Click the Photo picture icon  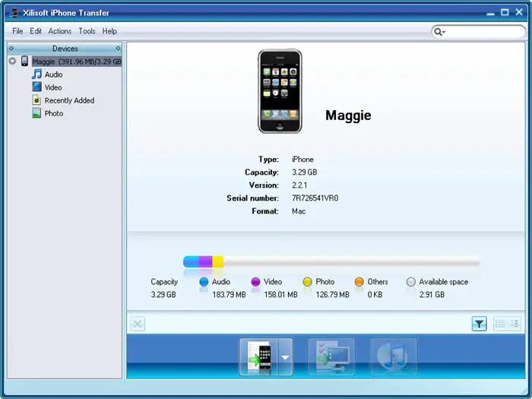pos(36,113)
